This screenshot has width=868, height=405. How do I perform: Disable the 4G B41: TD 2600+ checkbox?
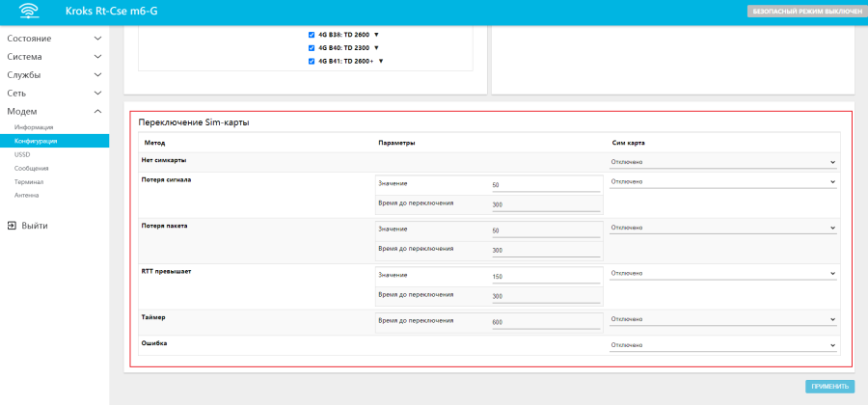(312, 61)
